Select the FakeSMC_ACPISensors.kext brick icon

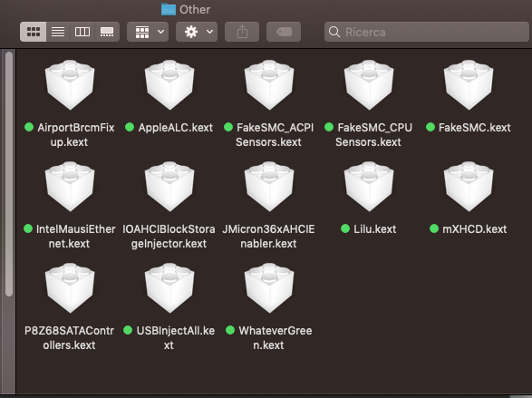pos(269,85)
